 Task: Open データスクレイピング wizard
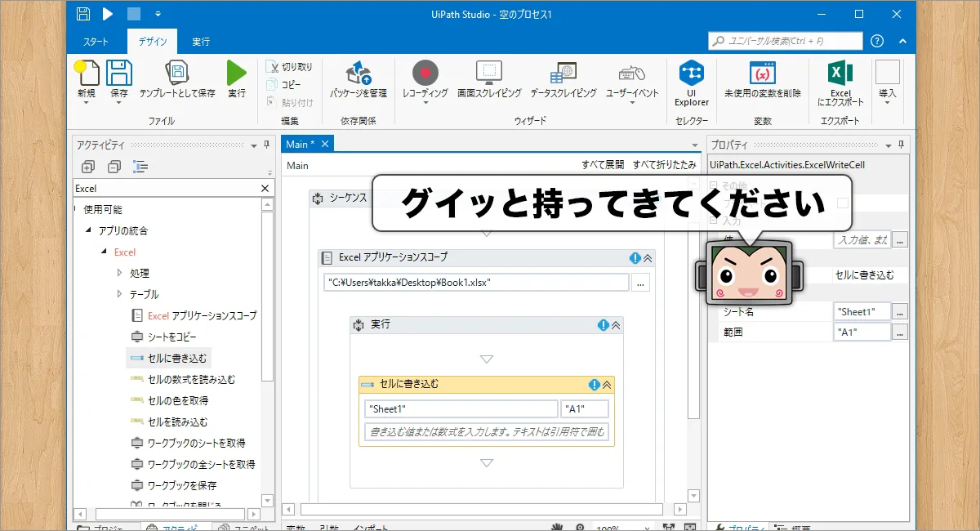[563, 80]
